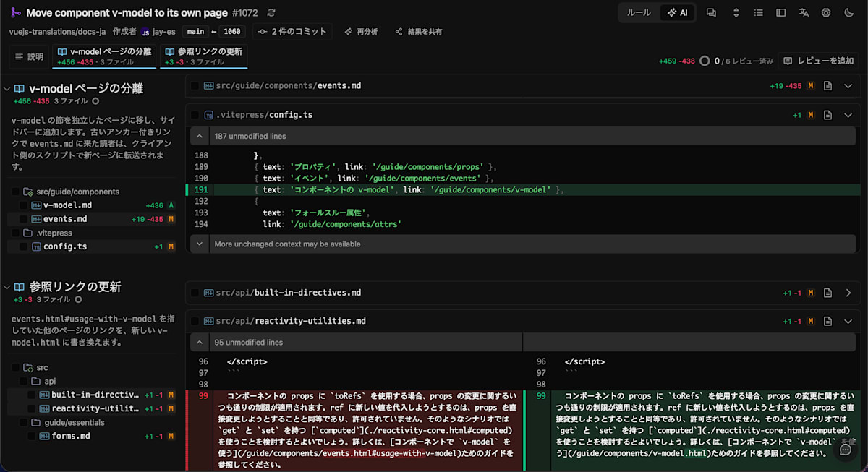Click the expand/collapse all arrows icon
The width and height of the screenshot is (868, 472).
tap(736, 12)
